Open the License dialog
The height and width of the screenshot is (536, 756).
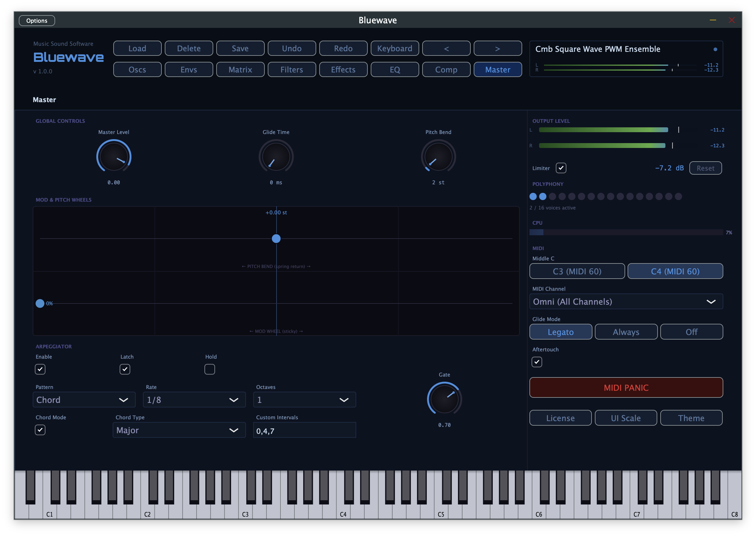tap(560, 418)
